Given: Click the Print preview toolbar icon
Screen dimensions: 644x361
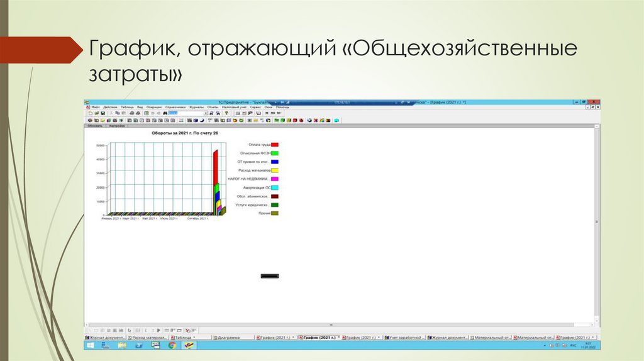Looking at the screenshot, I should (x=138, y=113).
